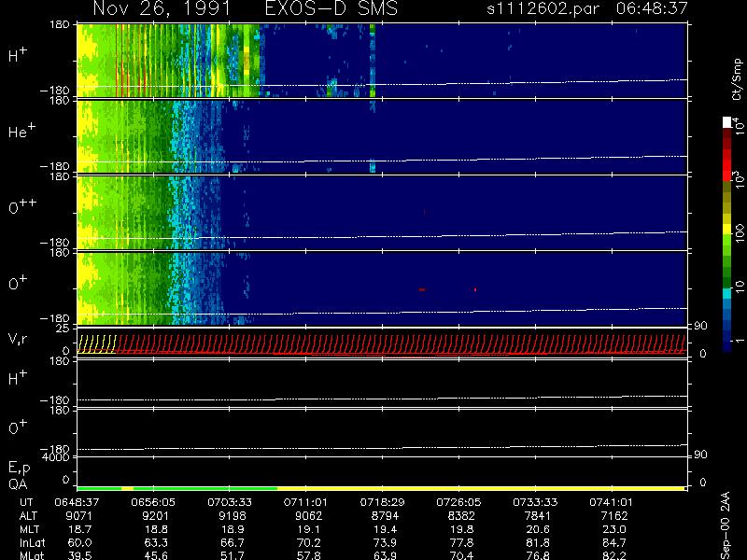
Task: Click ALT value "8794"
Action: pos(385,516)
